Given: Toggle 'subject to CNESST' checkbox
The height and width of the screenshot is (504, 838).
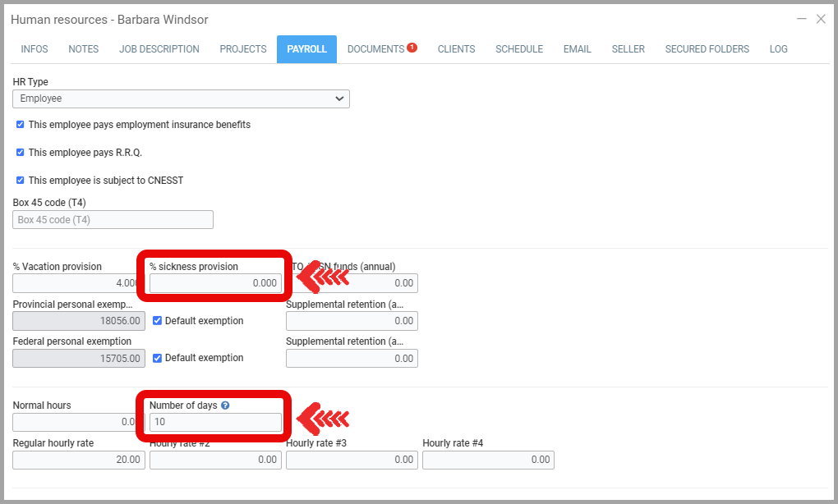Looking at the screenshot, I should [x=21, y=181].
